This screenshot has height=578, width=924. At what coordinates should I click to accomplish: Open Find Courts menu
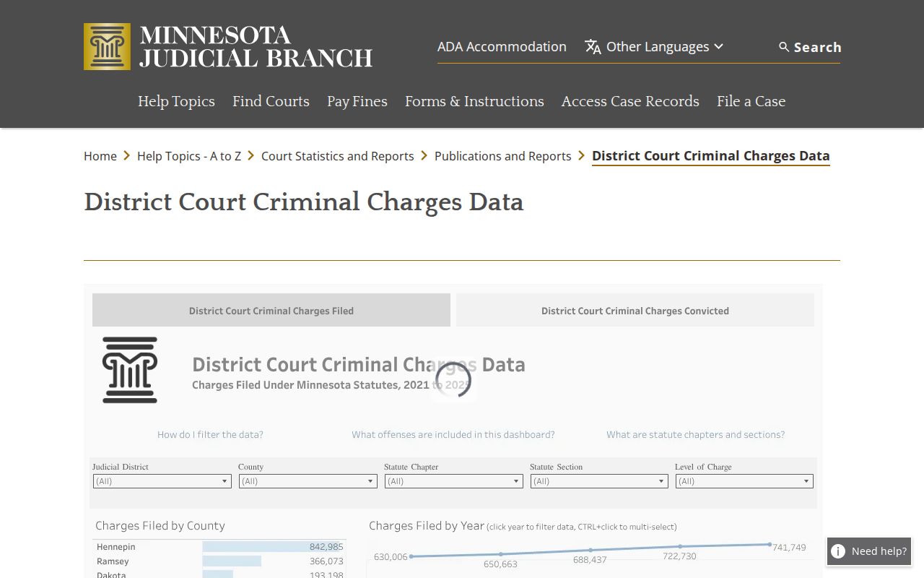click(x=271, y=101)
